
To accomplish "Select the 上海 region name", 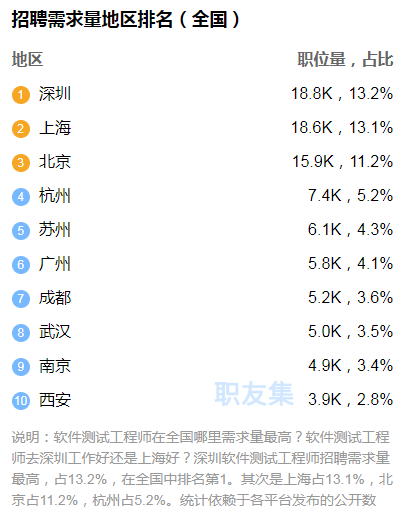I will click(55, 128).
